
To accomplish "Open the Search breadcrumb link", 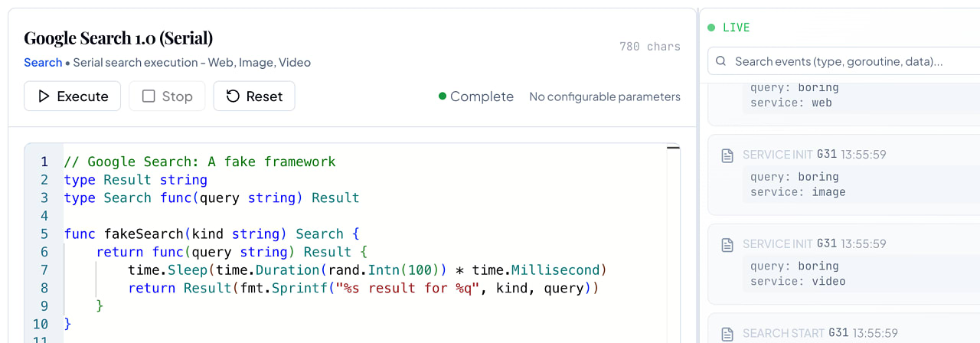I will [x=43, y=63].
